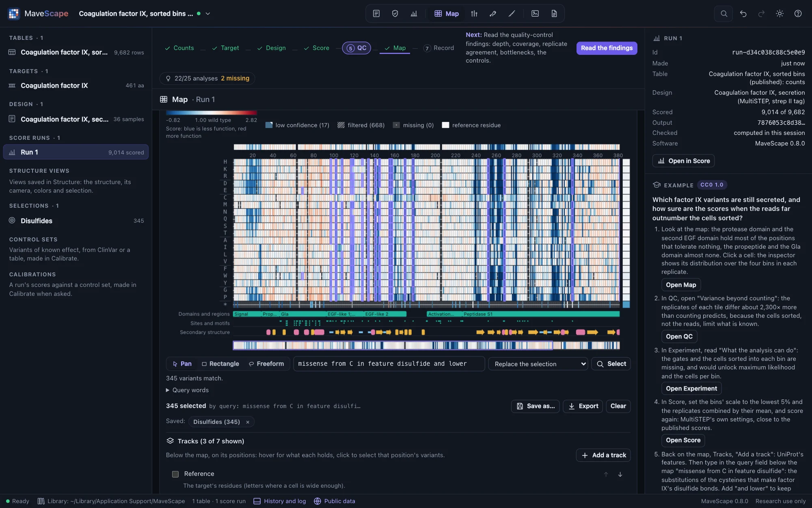Go to the Target step
Viewport: 812px width, 508px height.
click(x=225, y=48)
